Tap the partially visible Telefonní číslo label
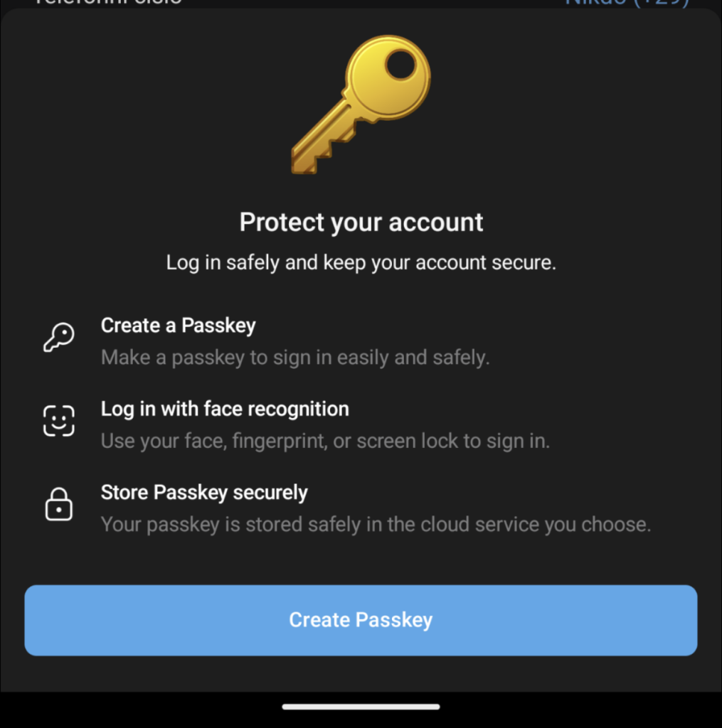722x728 pixels. (x=109, y=2)
